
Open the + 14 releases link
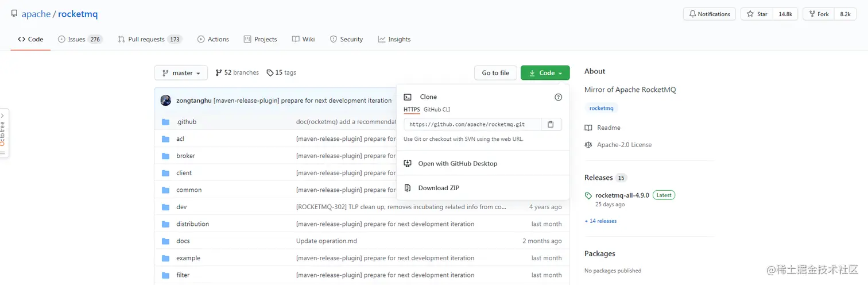[x=600, y=221]
